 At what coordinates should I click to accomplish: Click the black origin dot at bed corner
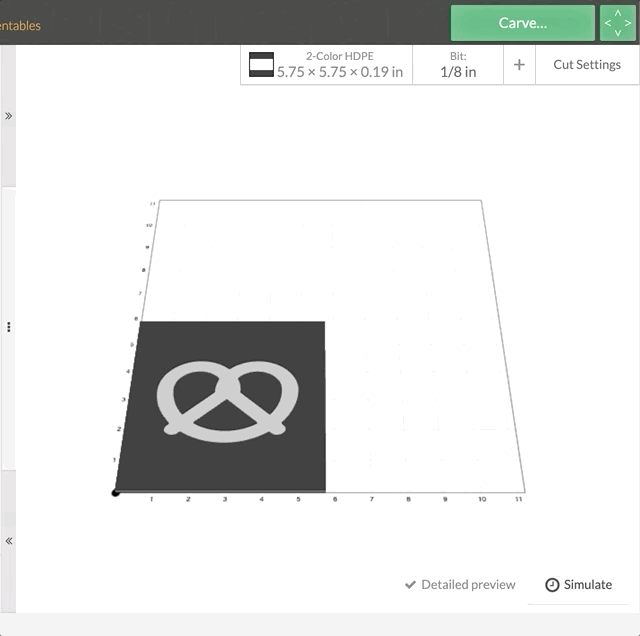point(116,492)
